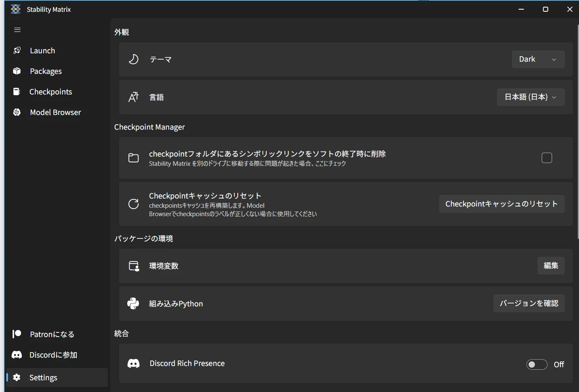Image resolution: width=579 pixels, height=392 pixels.
Task: Click the settings page vertical scrollbar
Action: 578,132
